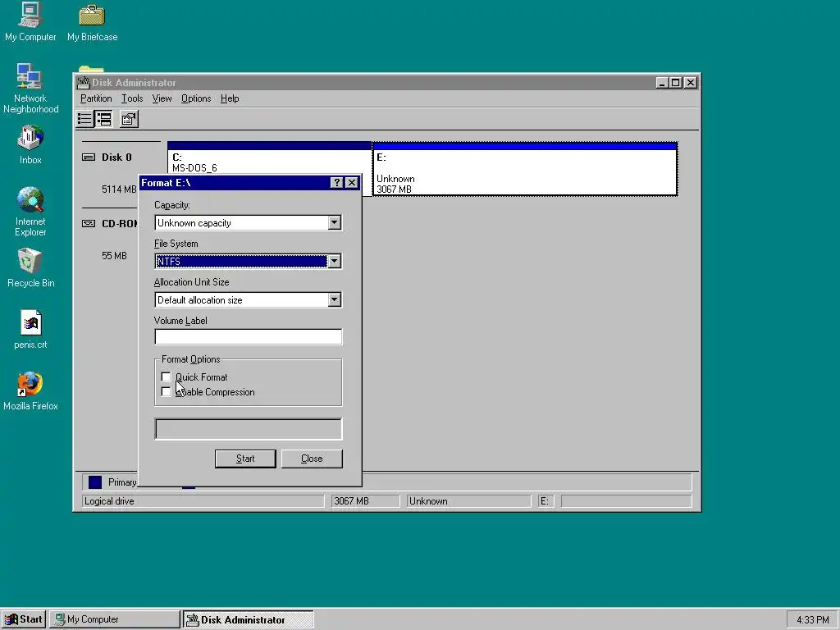Viewport: 840px width, 630px height.
Task: Click the Primary partition legend color swatch
Action: click(95, 482)
